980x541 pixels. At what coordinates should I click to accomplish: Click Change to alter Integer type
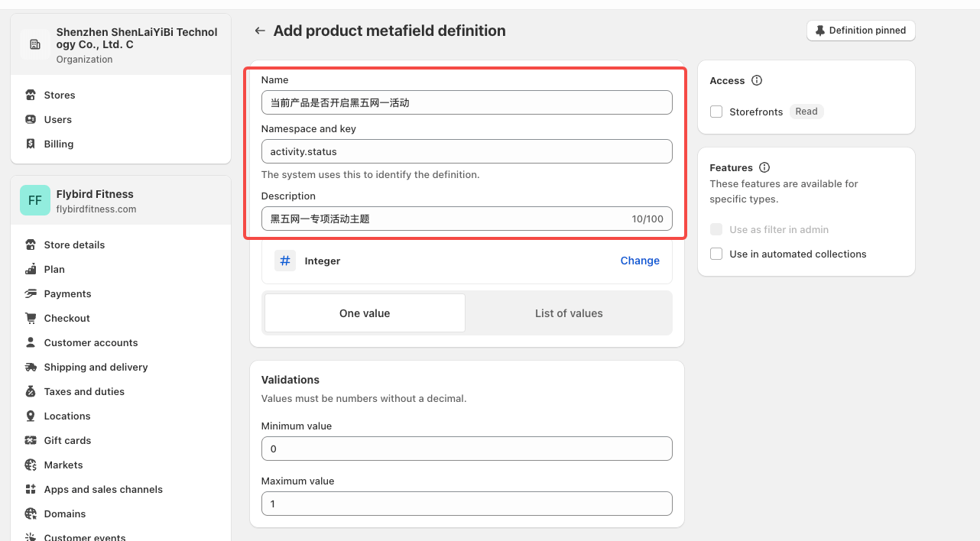[x=640, y=261]
